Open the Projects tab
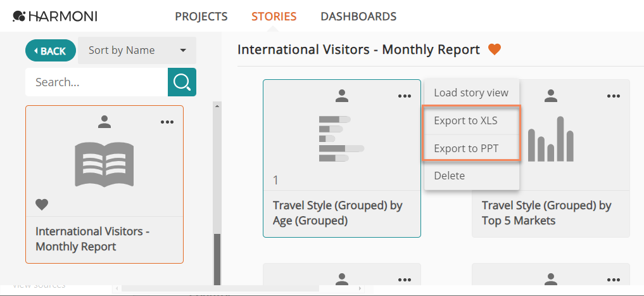The width and height of the screenshot is (644, 296). (201, 16)
